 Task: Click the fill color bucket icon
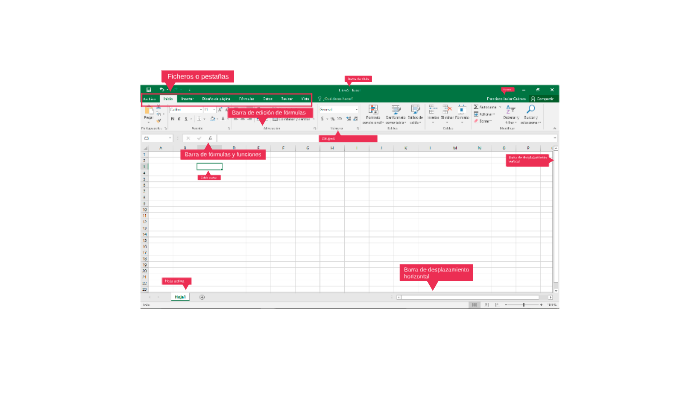coord(212,119)
